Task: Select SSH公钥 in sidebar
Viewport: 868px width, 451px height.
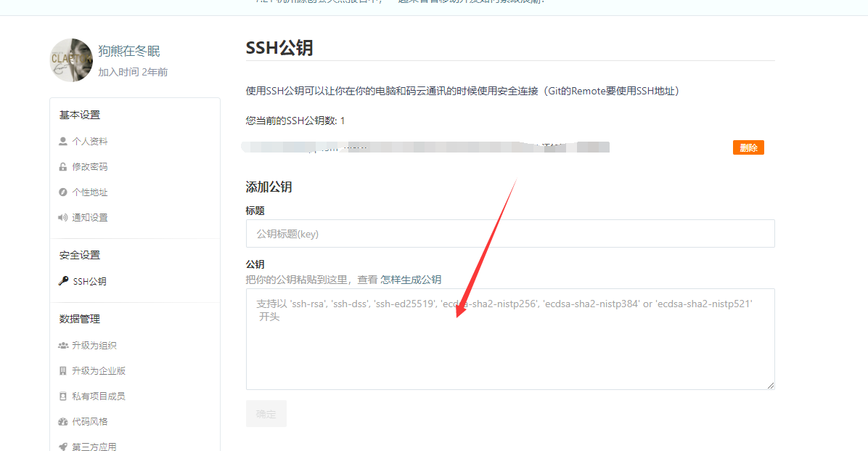Action: [x=90, y=282]
